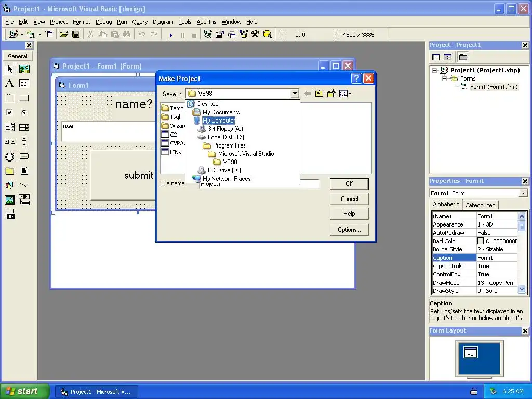Viewport: 532px width, 399px height.
Task: Click Form1 thumbnail in Form Layout
Action: (x=471, y=352)
